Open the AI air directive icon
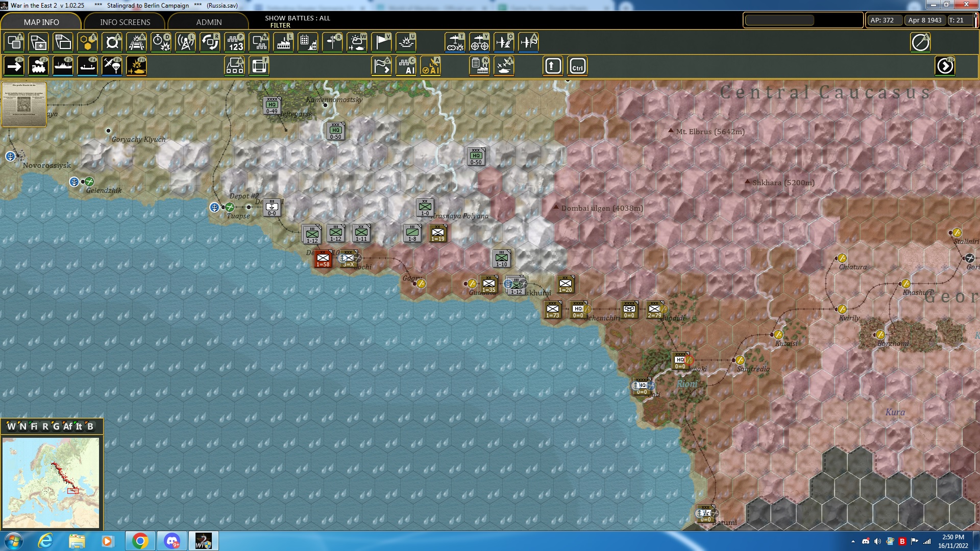Viewport: 980px width, 551px height. [x=431, y=66]
